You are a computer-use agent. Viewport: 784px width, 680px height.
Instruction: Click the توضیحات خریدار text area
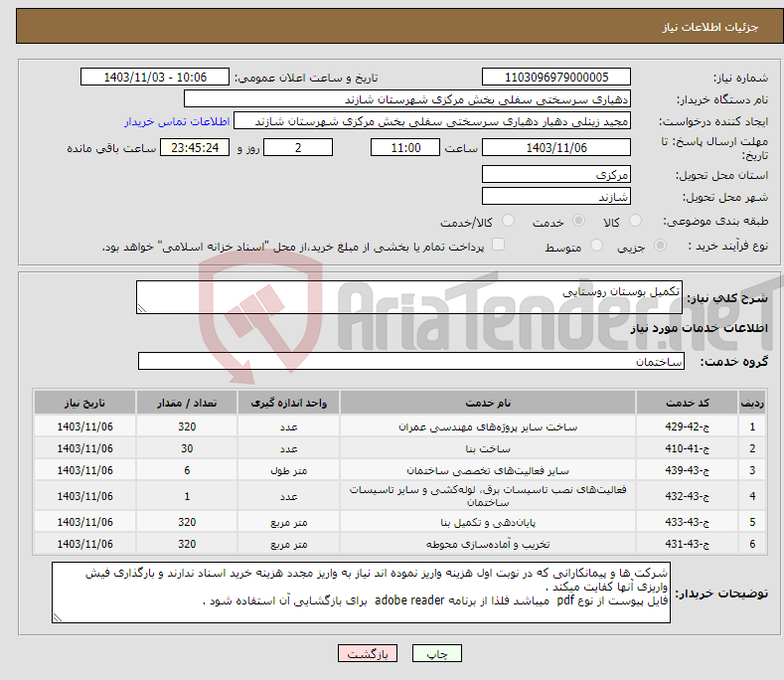point(361,593)
